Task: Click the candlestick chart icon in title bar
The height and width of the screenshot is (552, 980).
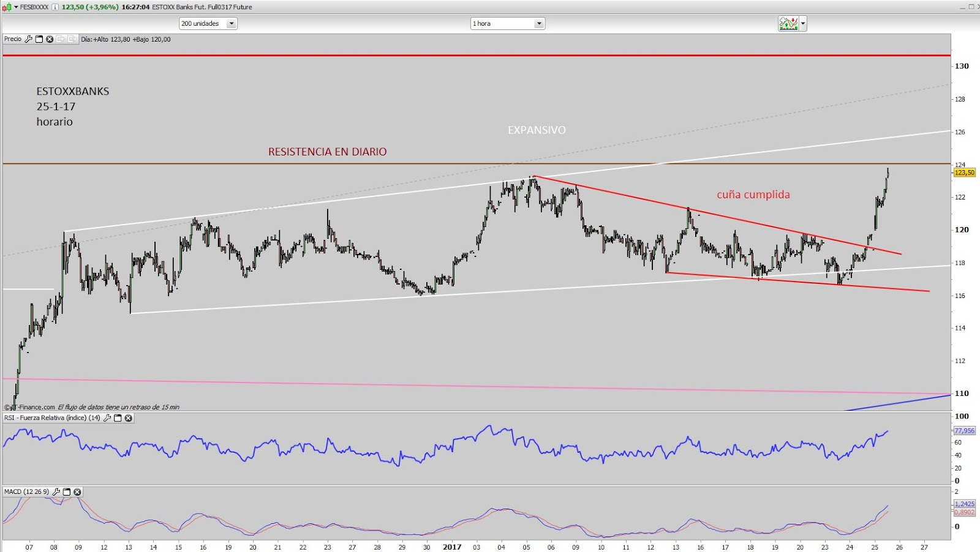Action: tap(7, 7)
